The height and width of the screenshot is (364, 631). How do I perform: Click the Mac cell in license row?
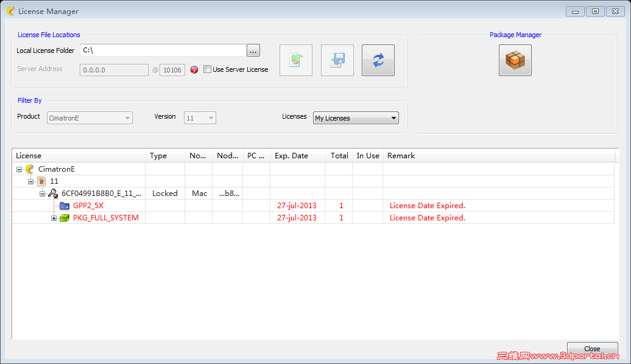(x=199, y=194)
